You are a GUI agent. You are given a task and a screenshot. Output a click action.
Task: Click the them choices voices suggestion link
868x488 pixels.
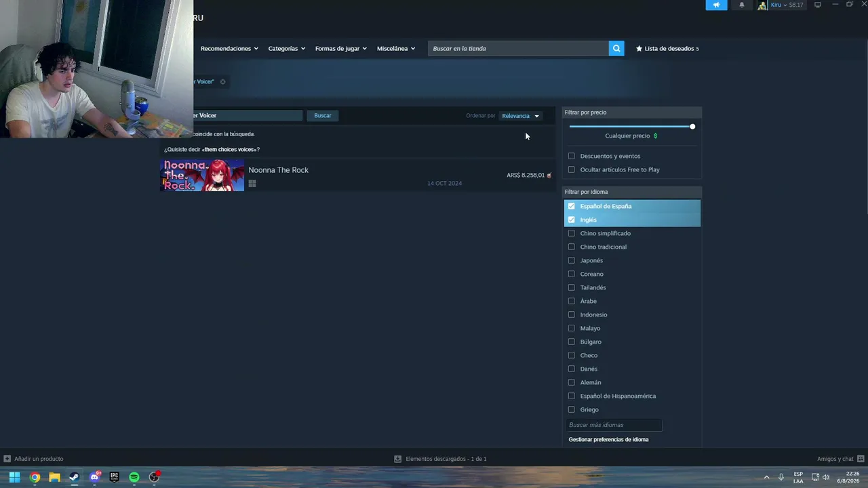coord(229,149)
